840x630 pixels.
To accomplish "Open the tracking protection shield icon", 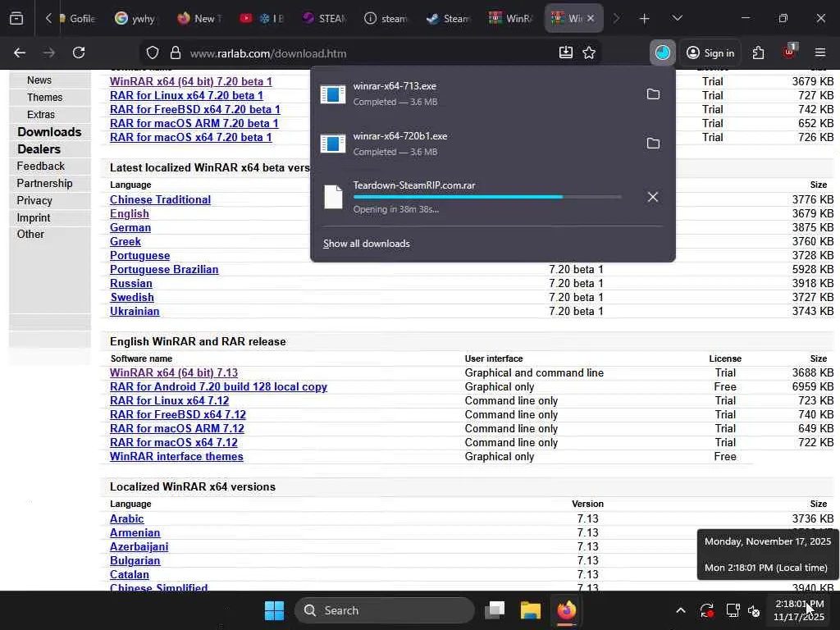I will click(x=153, y=53).
